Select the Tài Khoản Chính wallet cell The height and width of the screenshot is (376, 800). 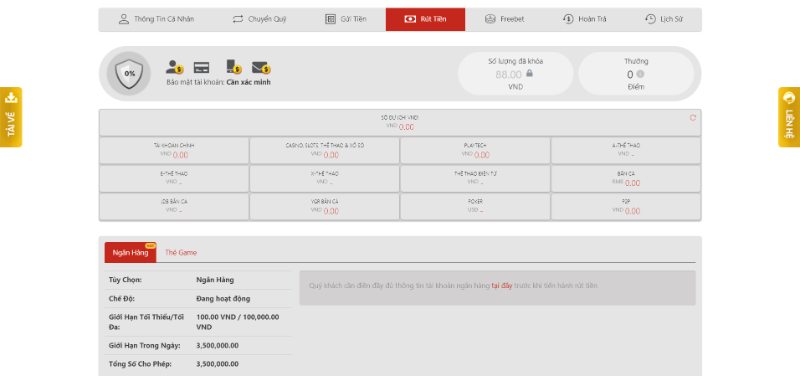tap(174, 151)
